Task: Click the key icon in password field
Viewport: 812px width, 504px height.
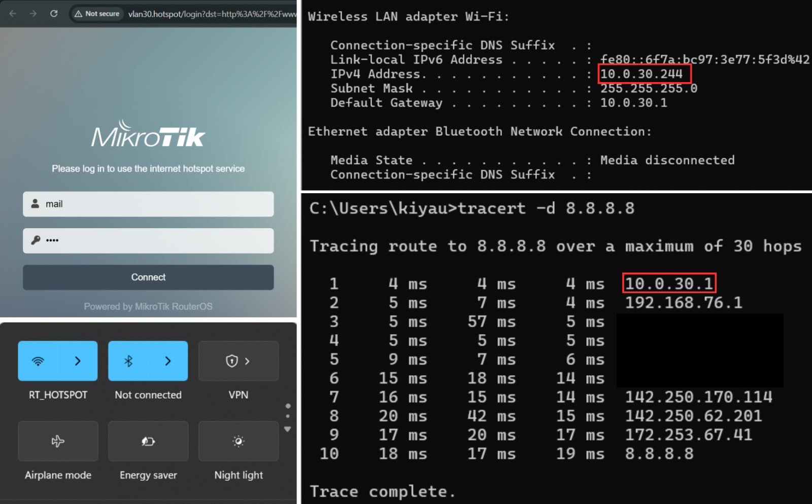Action: (x=36, y=240)
